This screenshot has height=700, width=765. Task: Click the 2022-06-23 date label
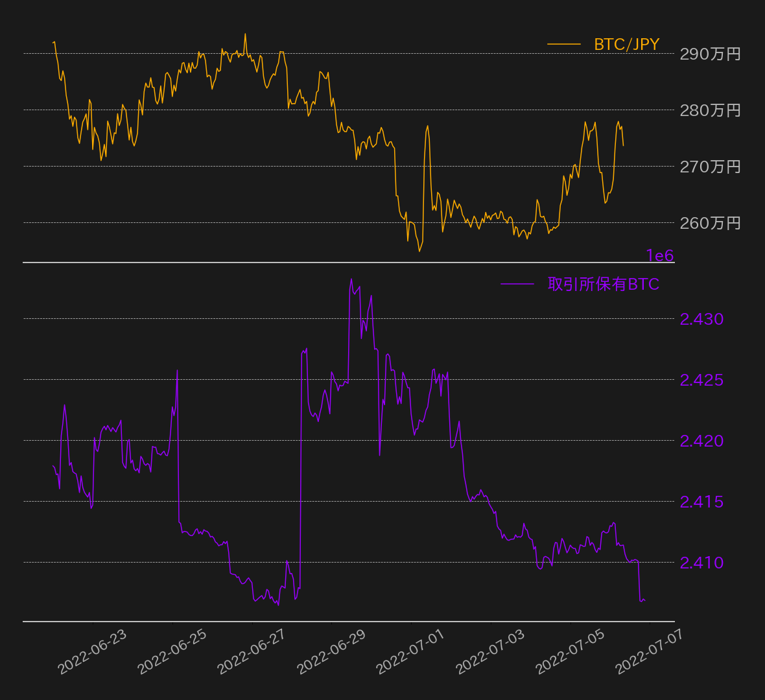pyautogui.click(x=92, y=651)
